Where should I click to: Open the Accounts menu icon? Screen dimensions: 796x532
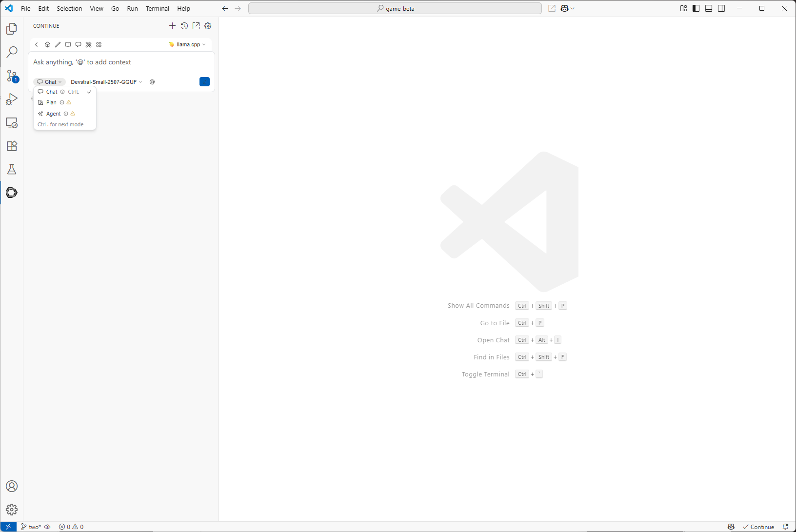pos(12,486)
